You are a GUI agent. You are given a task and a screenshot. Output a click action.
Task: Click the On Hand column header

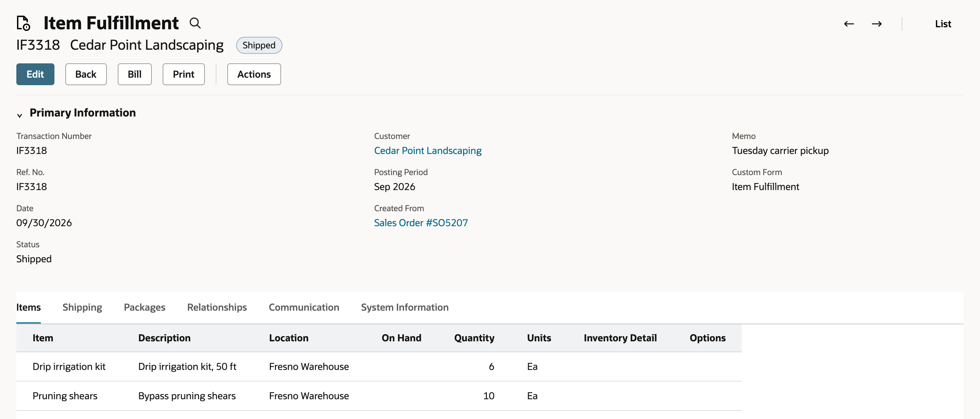click(x=402, y=338)
